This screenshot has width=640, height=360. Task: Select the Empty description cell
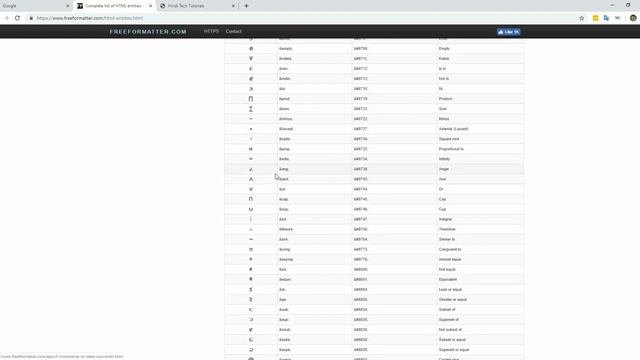pyautogui.click(x=480, y=49)
